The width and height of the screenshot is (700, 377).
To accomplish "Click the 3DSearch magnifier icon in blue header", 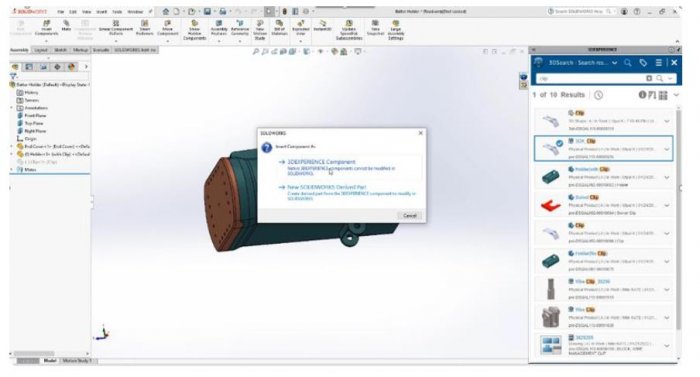I will click(628, 63).
